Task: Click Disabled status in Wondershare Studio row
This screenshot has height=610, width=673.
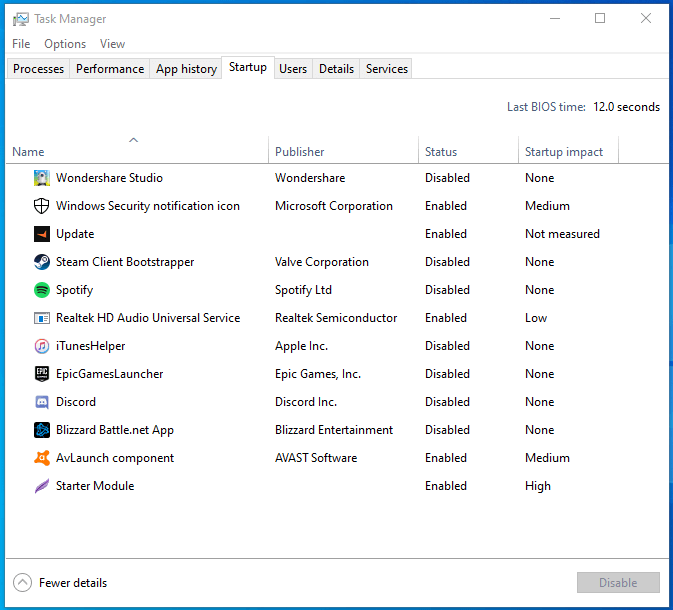Action: [447, 178]
